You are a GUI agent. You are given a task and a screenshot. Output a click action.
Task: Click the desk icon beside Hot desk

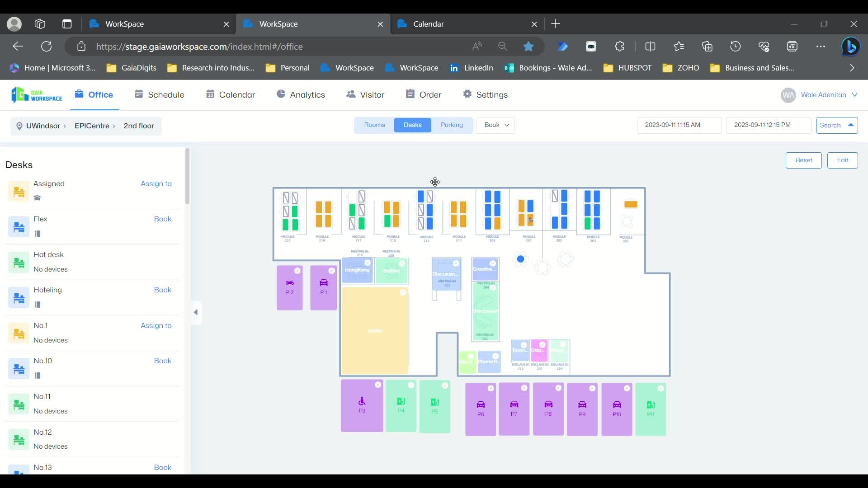19,262
